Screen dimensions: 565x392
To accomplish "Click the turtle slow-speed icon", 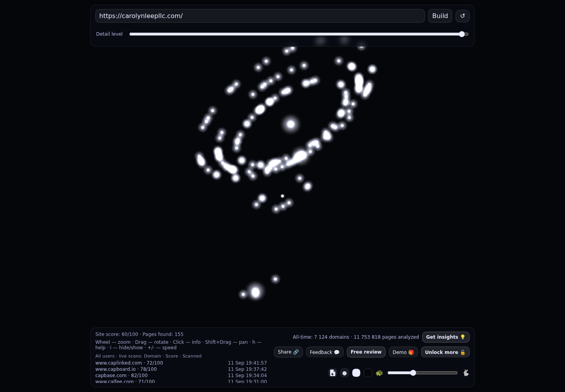I will pyautogui.click(x=379, y=373).
